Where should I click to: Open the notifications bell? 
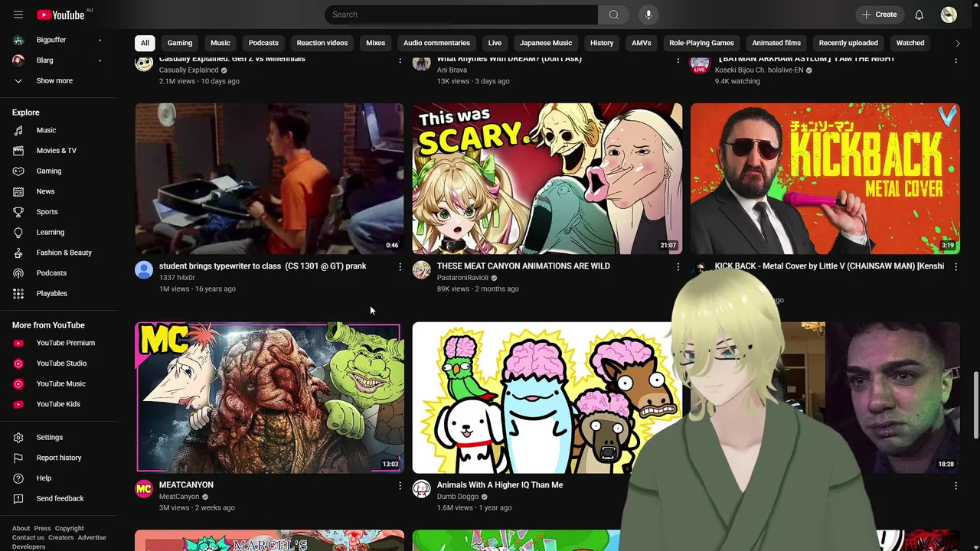tap(919, 15)
